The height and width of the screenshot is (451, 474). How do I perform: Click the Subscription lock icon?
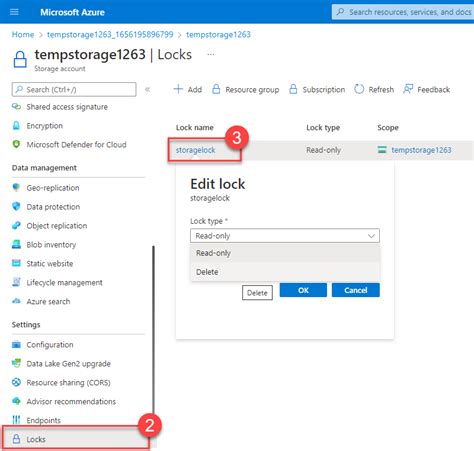pyautogui.click(x=293, y=89)
